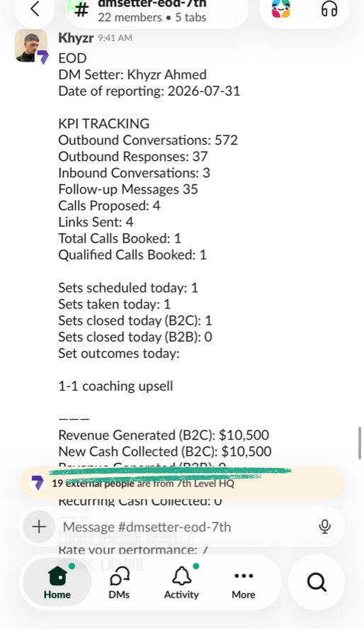Tap the microphone icon in message box

(x=324, y=527)
